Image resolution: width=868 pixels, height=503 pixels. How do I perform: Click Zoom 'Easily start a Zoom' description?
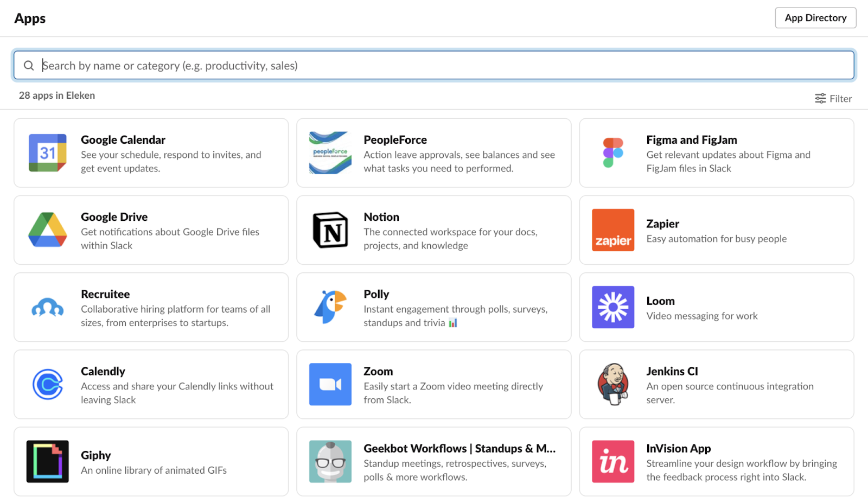(x=453, y=393)
